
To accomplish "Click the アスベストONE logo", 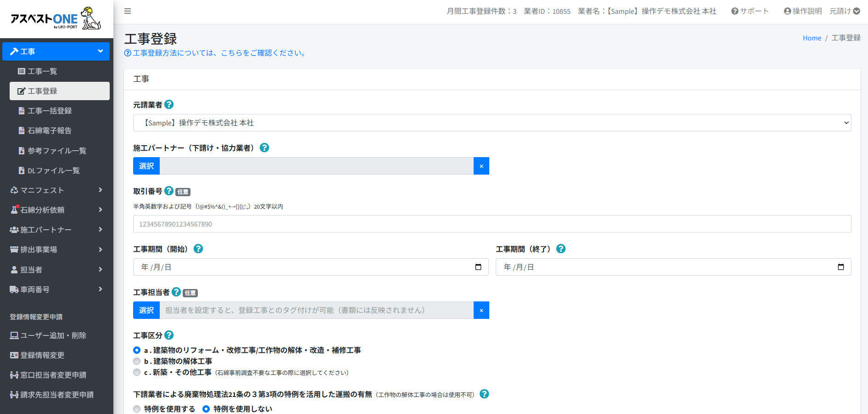I will click(56, 19).
